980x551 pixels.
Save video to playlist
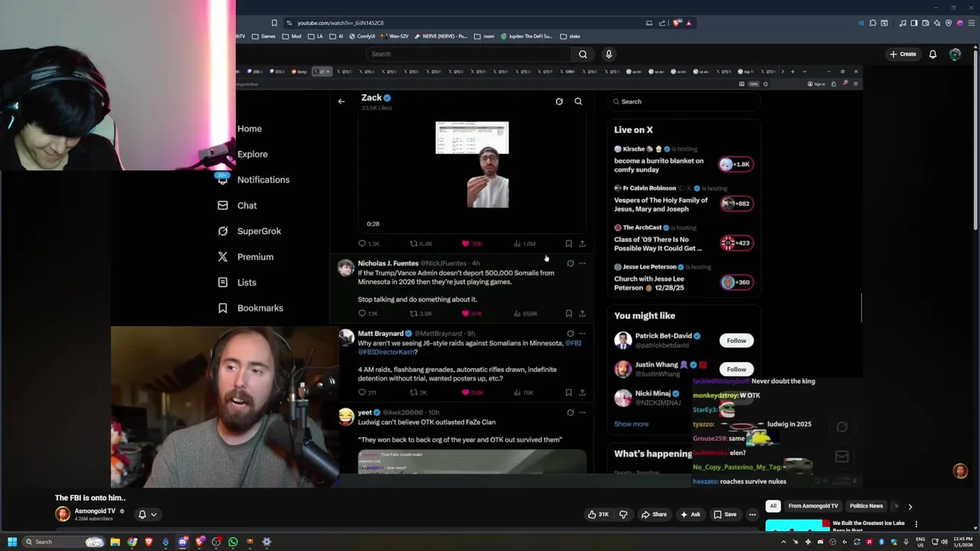pos(724,514)
